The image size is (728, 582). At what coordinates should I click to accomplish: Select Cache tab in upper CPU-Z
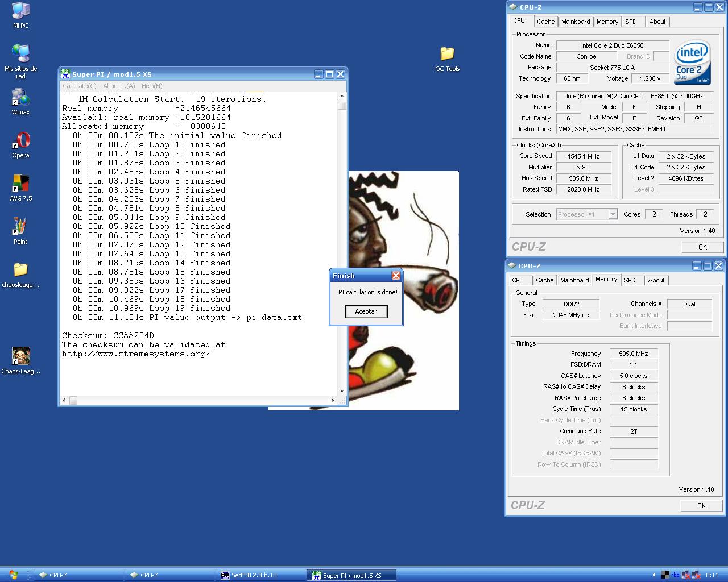pyautogui.click(x=545, y=22)
